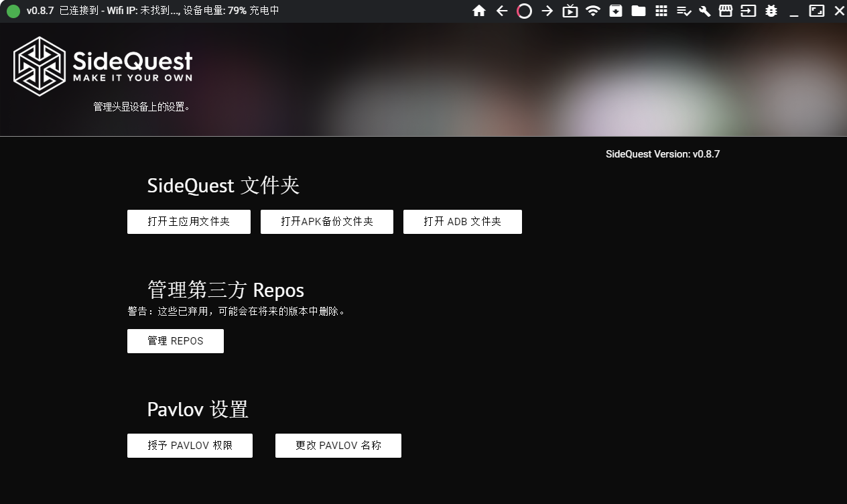Click the Pavlov 设置 heading
The image size is (847, 504).
[x=198, y=409]
